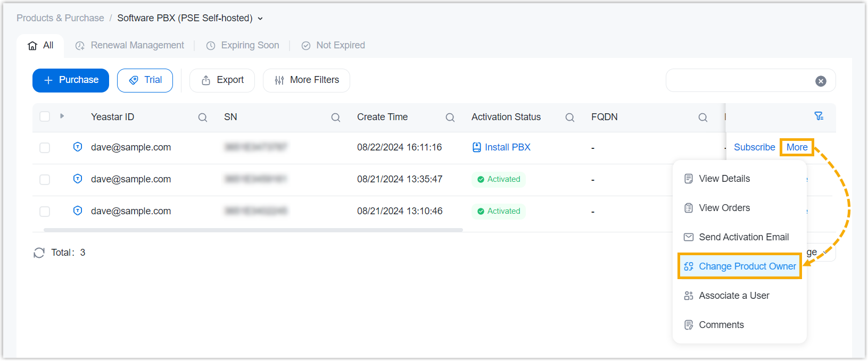Click the Activation Status search icon
Viewport: 868px width, 361px height.
click(570, 117)
